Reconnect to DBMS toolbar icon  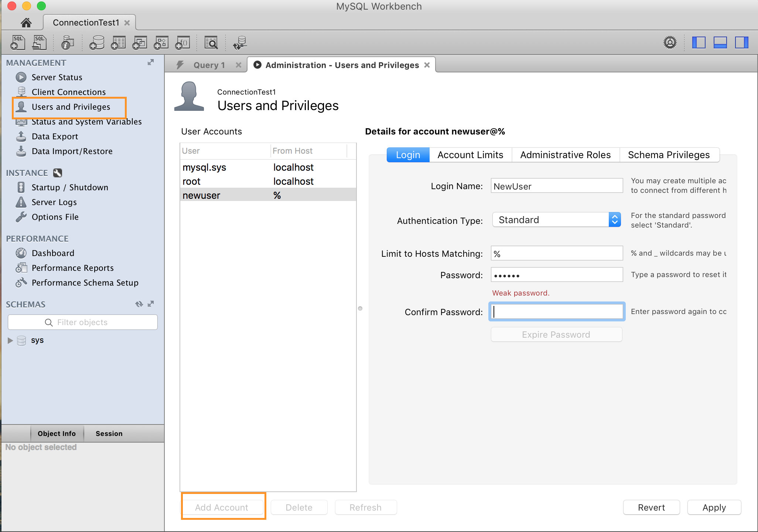coord(240,42)
